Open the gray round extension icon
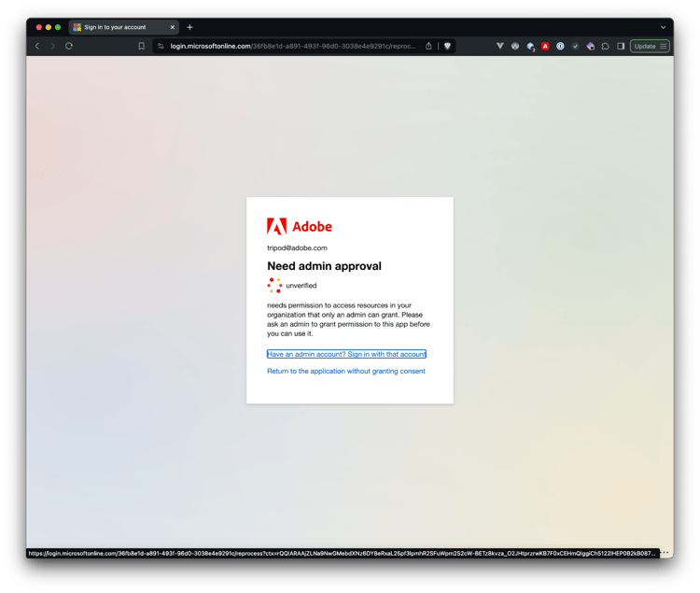 pyautogui.click(x=515, y=46)
